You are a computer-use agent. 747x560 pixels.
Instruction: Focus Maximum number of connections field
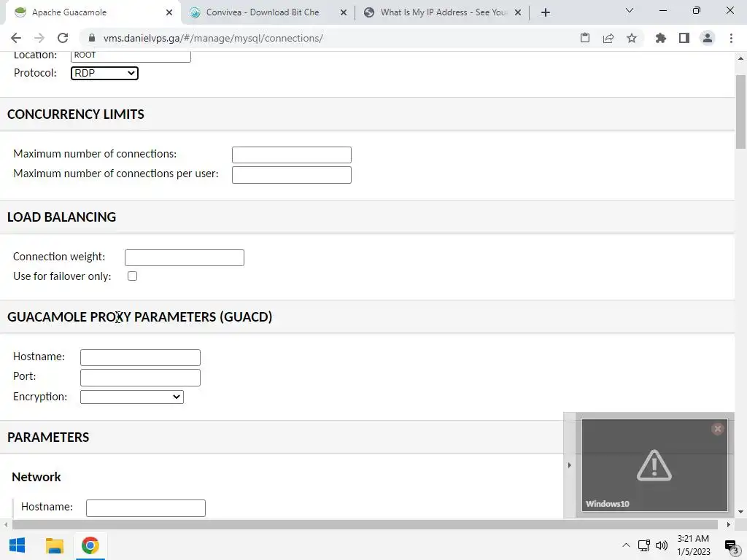292,155
